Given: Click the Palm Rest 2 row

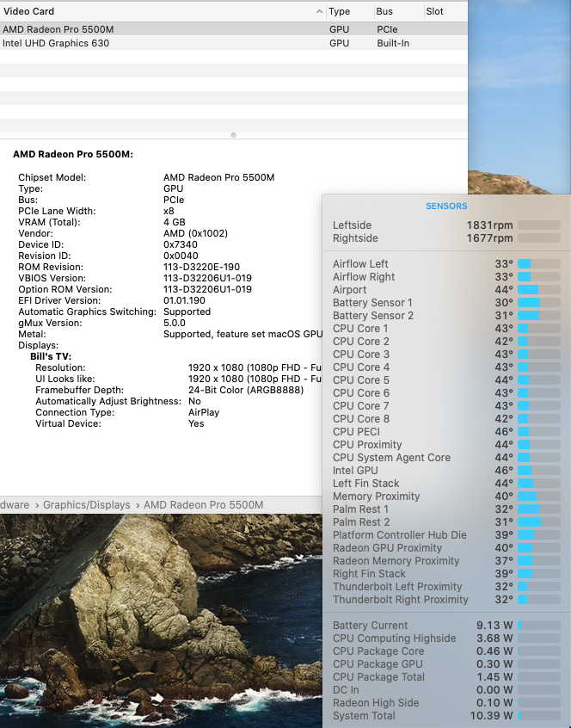Looking at the screenshot, I should tap(446, 521).
